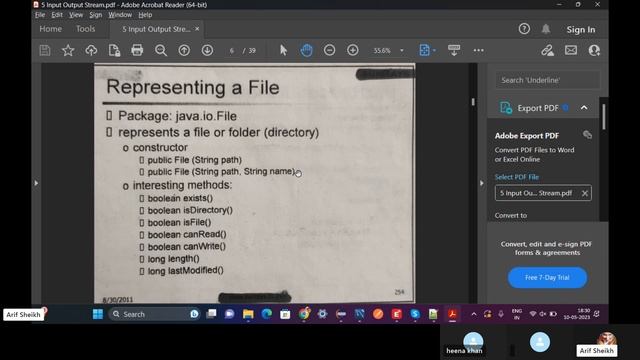The width and height of the screenshot is (640, 360).
Task: Collapse the Export PDF panel chevron
Action: point(584,108)
